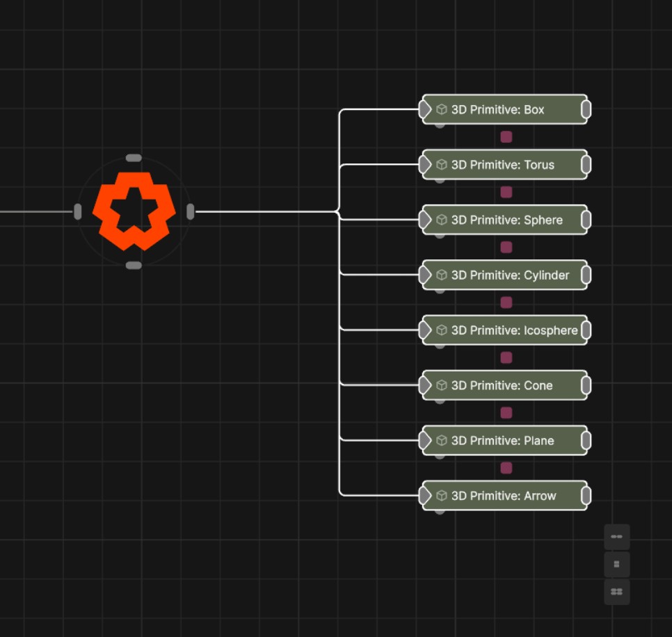Click the cube icon on the Arrow node
The width and height of the screenshot is (672, 637).
coord(441,496)
